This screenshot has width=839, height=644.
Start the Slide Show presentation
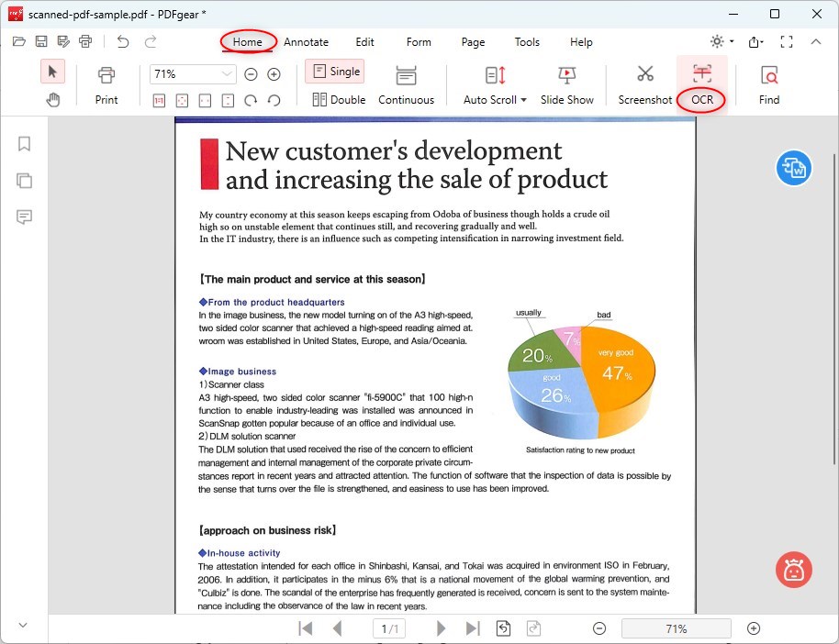(566, 84)
